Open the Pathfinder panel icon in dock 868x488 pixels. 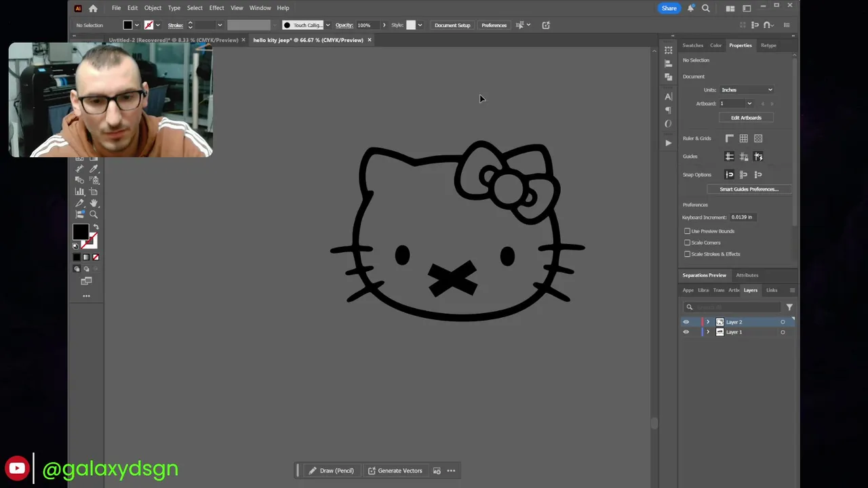(x=668, y=77)
